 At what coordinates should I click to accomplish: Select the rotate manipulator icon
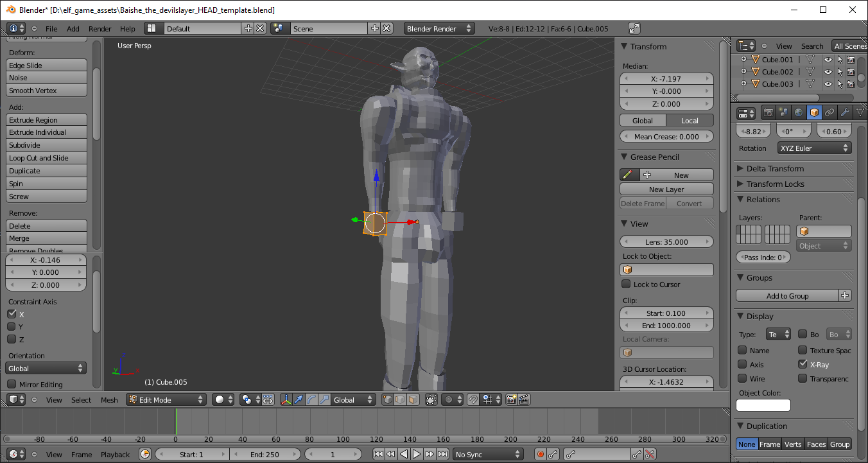[x=311, y=399]
